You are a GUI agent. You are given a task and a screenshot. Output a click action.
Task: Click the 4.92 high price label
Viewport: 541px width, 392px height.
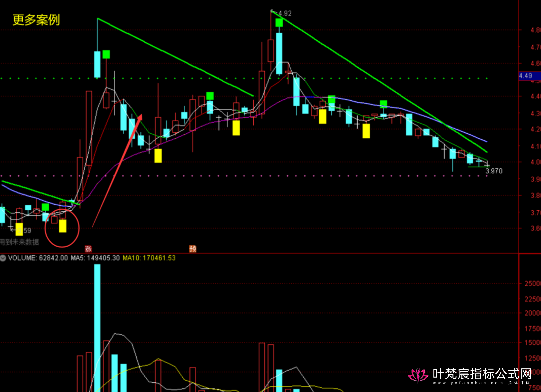pyautogui.click(x=285, y=13)
